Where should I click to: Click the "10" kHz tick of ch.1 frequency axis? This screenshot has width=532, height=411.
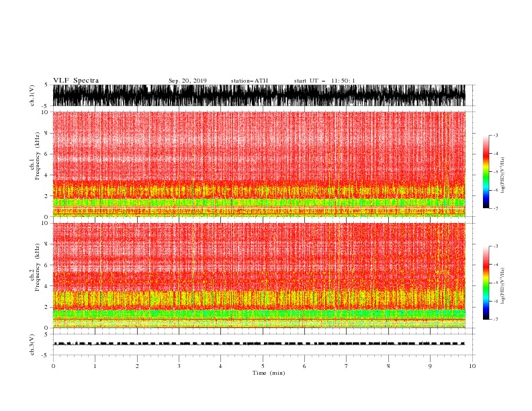point(45,112)
